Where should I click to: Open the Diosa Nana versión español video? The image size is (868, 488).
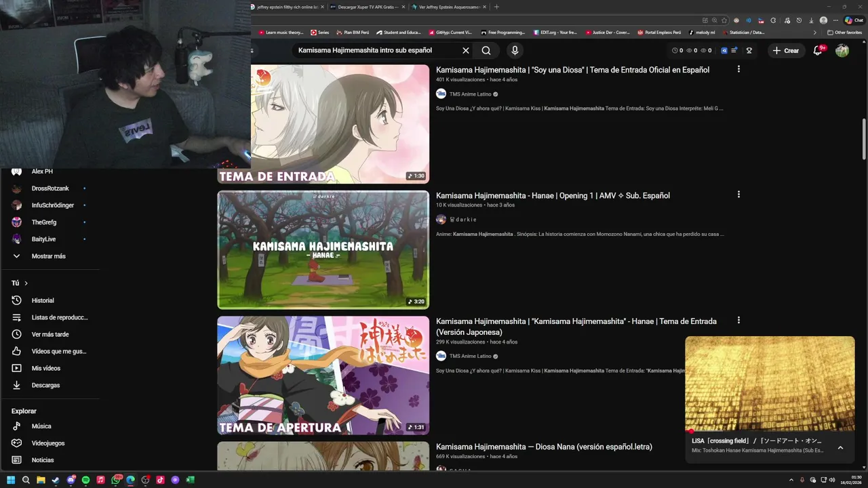[x=544, y=447]
